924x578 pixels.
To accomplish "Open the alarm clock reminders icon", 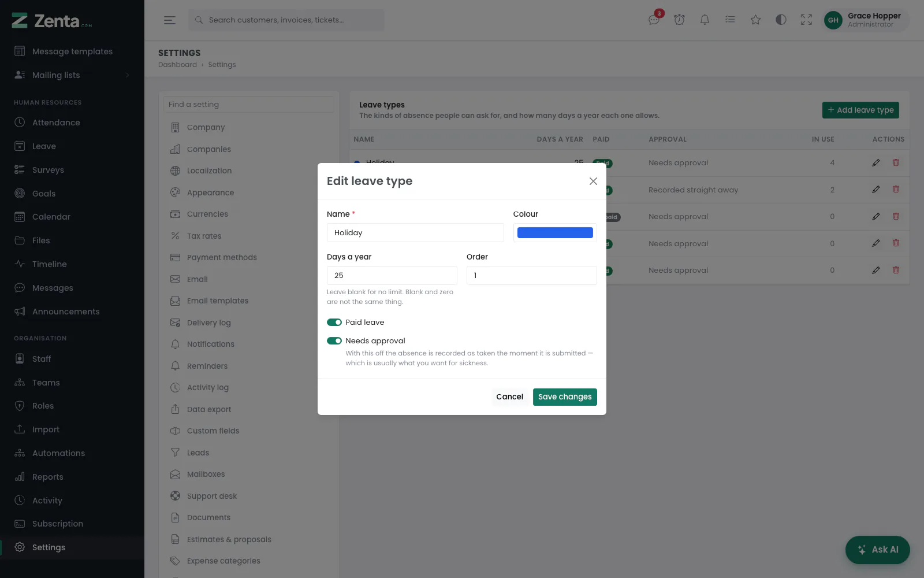I will (680, 20).
